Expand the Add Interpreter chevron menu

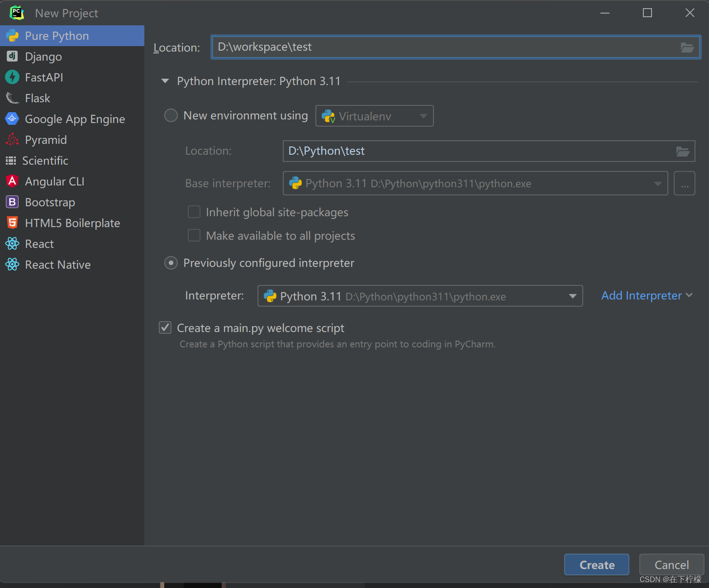[x=689, y=295]
